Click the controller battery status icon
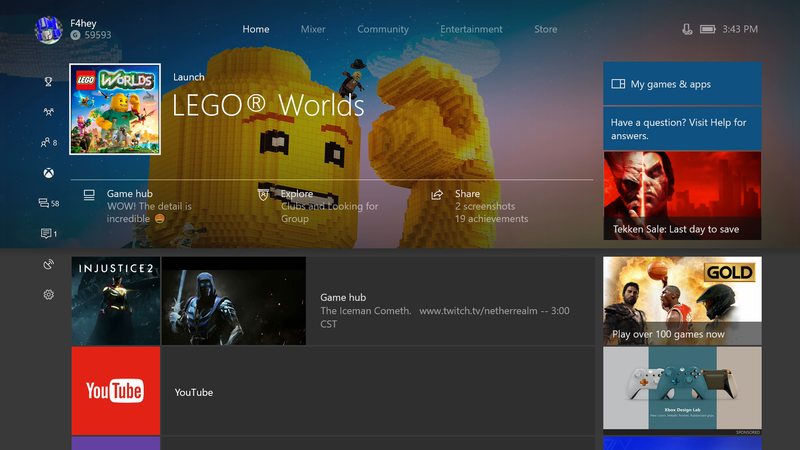The width and height of the screenshot is (800, 450). click(x=708, y=30)
